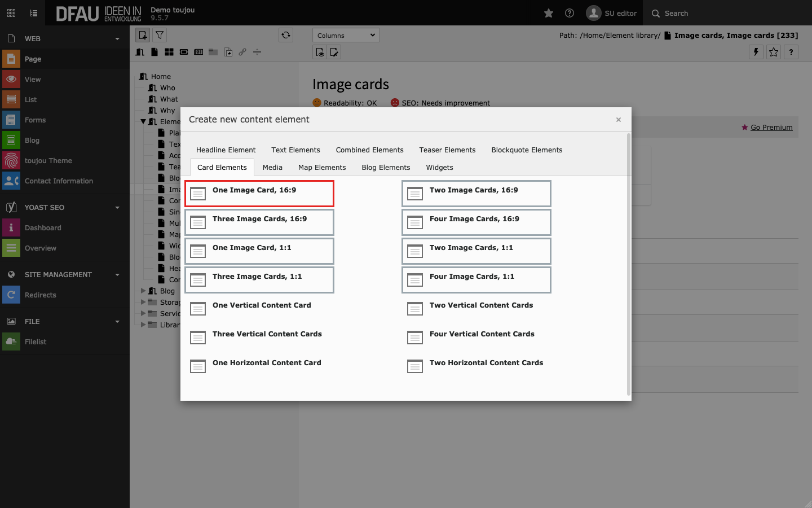
Task: Open the toujou Theme module
Action: coord(48,161)
